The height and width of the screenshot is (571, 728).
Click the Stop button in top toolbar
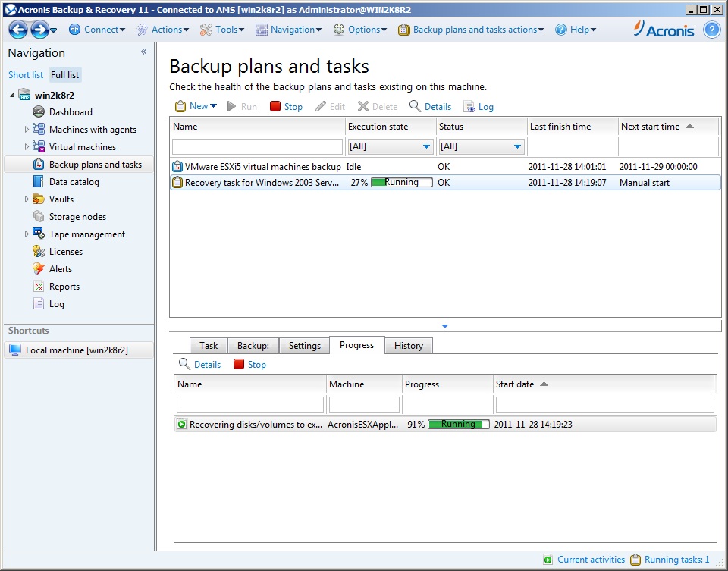[286, 106]
